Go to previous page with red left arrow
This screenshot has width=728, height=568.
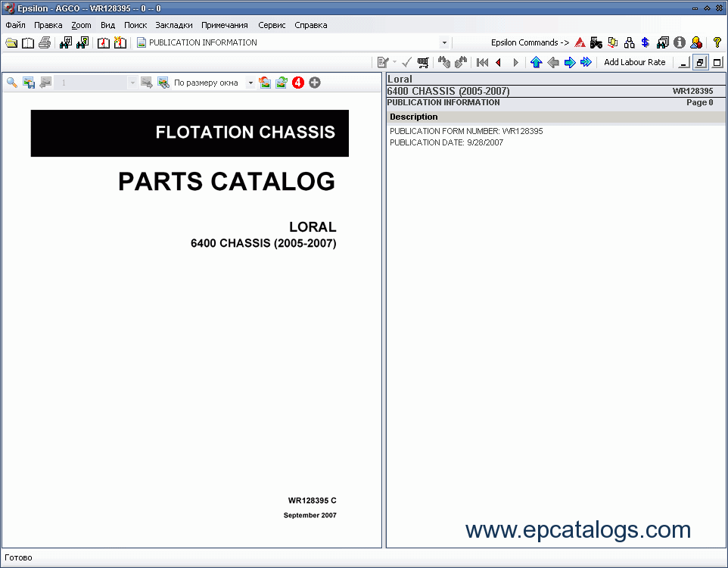(499, 62)
